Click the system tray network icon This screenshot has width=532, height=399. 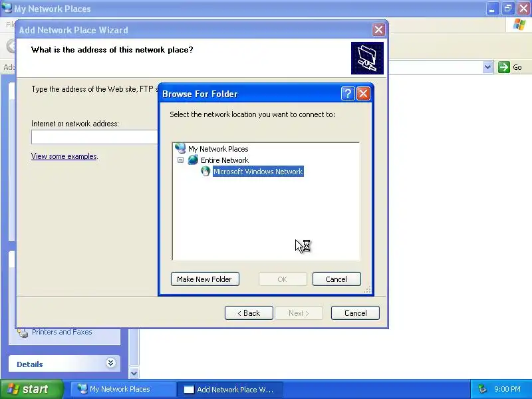[x=482, y=389]
